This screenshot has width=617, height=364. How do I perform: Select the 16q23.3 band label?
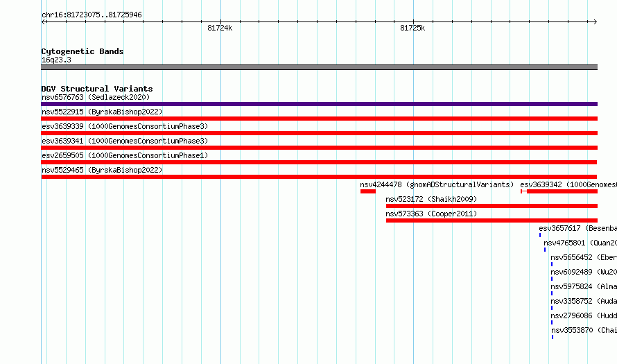click(56, 60)
